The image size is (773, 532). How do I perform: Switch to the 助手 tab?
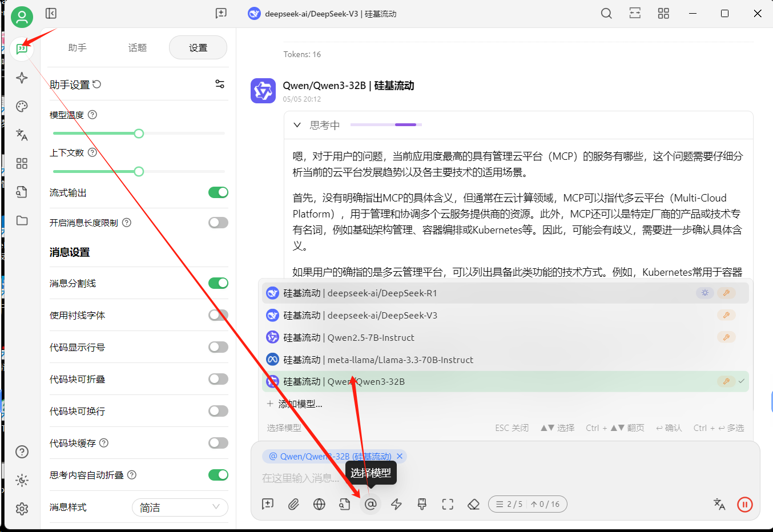[x=77, y=47]
